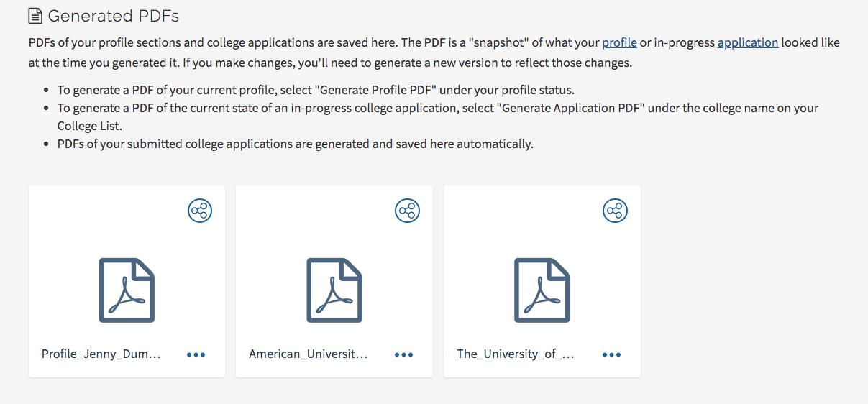Image resolution: width=868 pixels, height=404 pixels.
Task: Select the American_Universit… file name
Action: [x=309, y=354]
